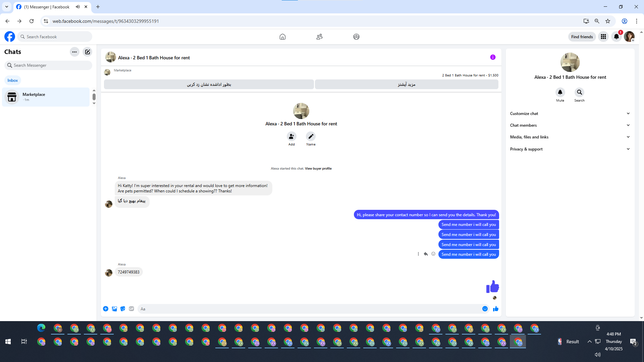The height and width of the screenshot is (362, 644).
Task: Select the Inbox tab
Action: pos(13,80)
